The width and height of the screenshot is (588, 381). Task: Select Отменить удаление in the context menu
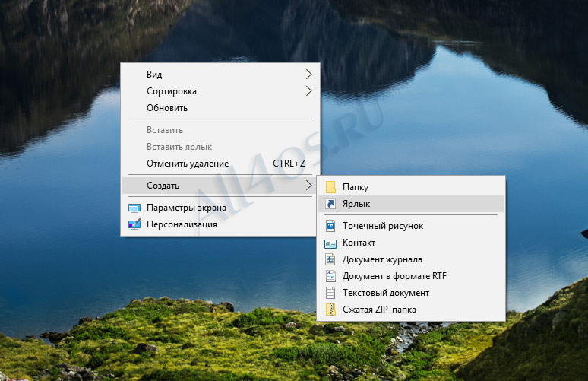point(220,164)
